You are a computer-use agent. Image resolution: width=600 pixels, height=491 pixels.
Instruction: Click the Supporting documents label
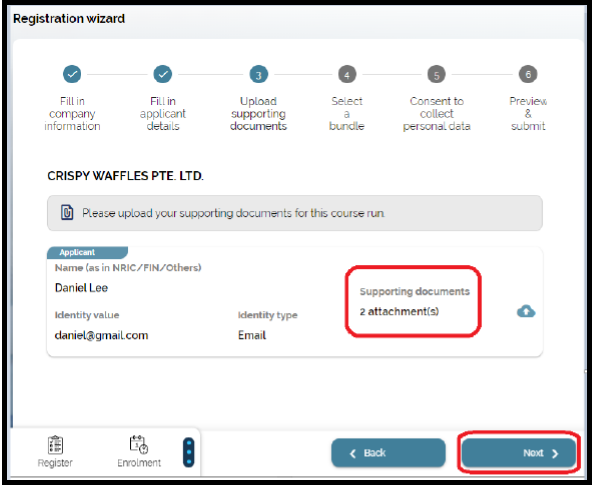pos(414,292)
